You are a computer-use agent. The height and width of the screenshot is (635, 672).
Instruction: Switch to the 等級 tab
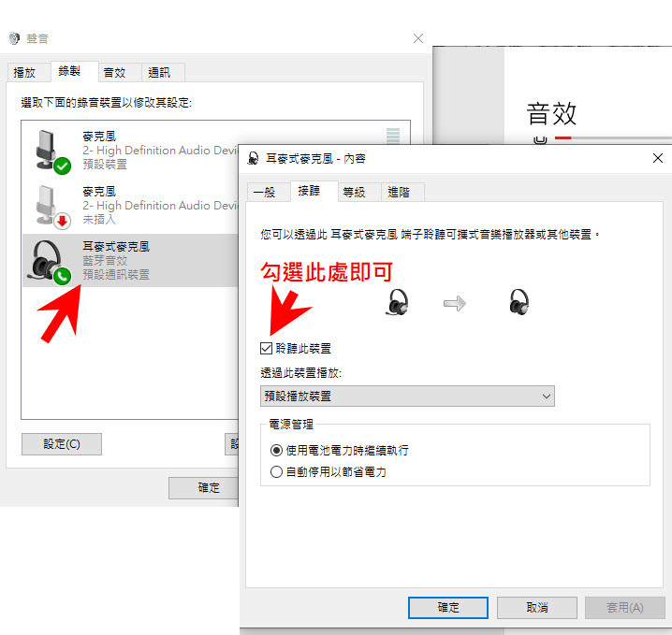[354, 193]
